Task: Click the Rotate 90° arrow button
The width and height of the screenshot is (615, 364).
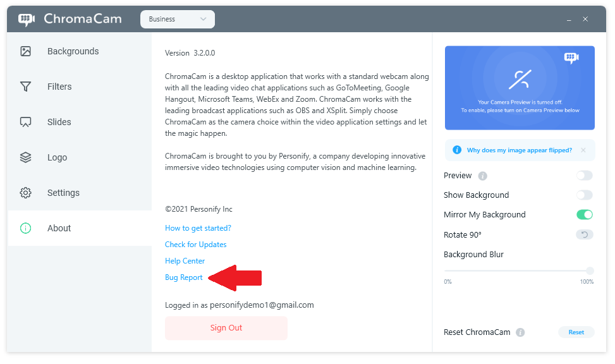Action: tap(584, 234)
